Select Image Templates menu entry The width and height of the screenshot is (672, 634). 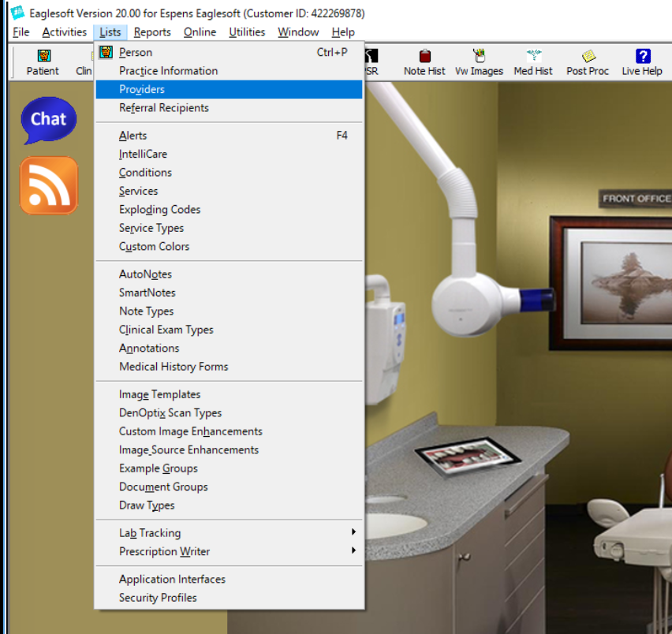(229, 394)
